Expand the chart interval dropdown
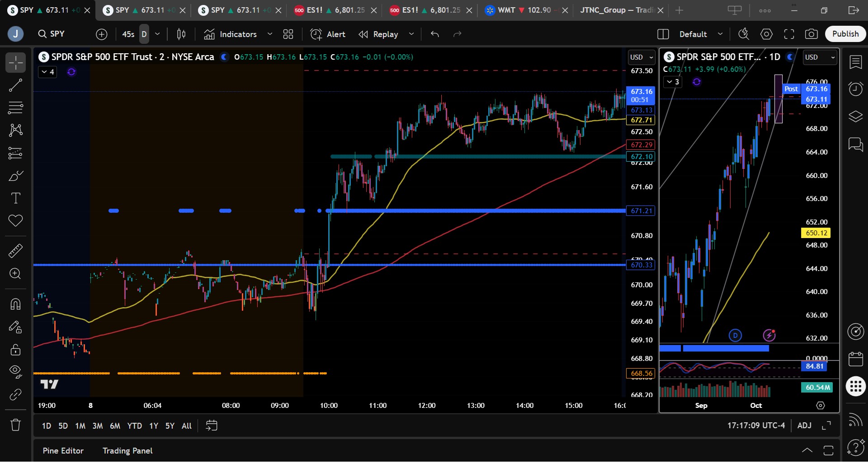Viewport: 868px width, 463px height. pos(157,34)
